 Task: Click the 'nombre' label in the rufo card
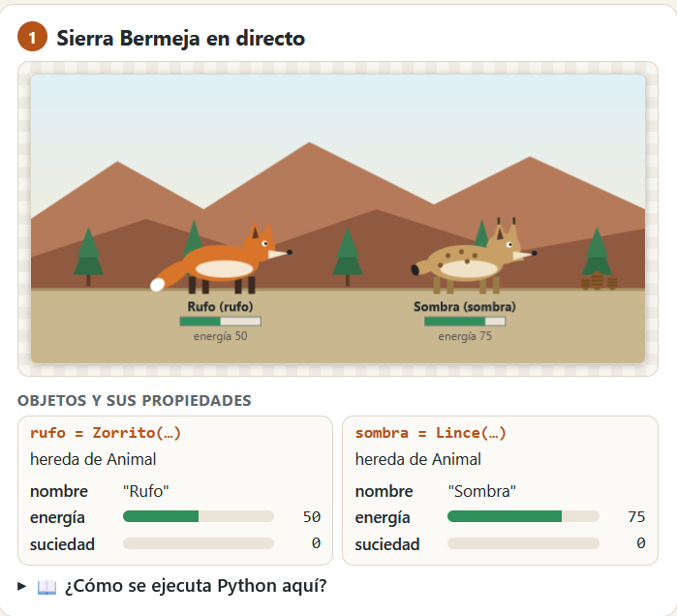click(59, 491)
